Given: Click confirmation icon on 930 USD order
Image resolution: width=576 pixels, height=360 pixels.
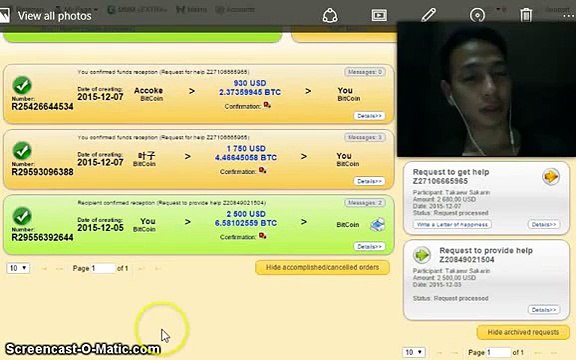Looking at the screenshot, I should (267, 105).
